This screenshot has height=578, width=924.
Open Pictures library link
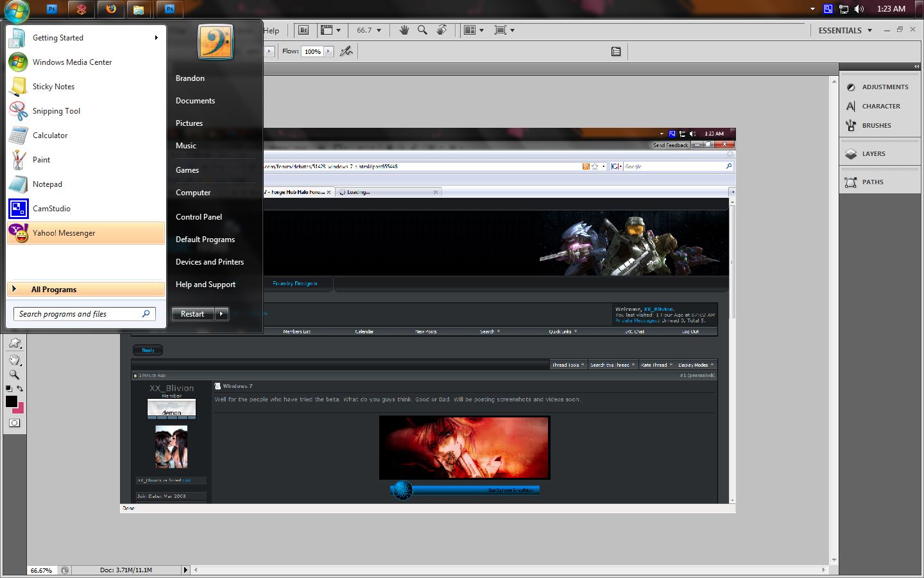pyautogui.click(x=189, y=123)
